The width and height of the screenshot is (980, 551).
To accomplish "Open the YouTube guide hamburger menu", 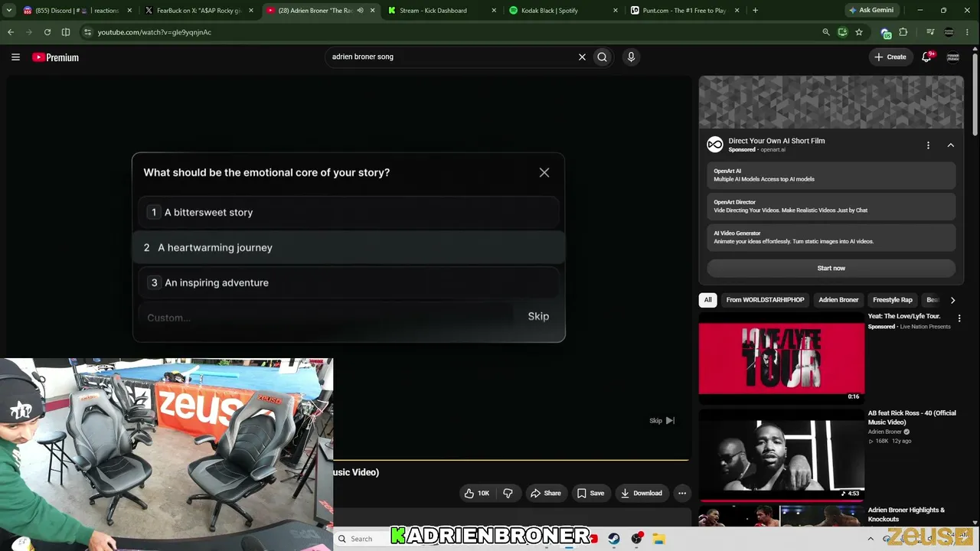I will pyautogui.click(x=15, y=57).
